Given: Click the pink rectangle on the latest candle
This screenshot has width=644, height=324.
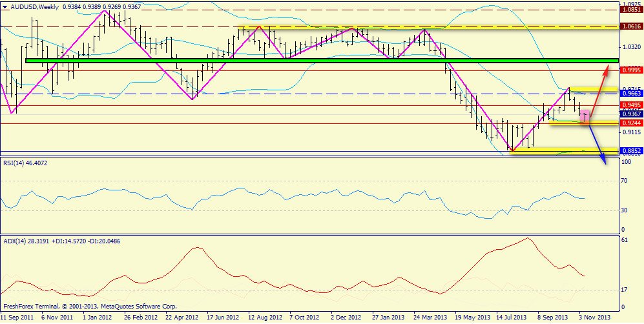Looking at the screenshot, I should point(586,116).
